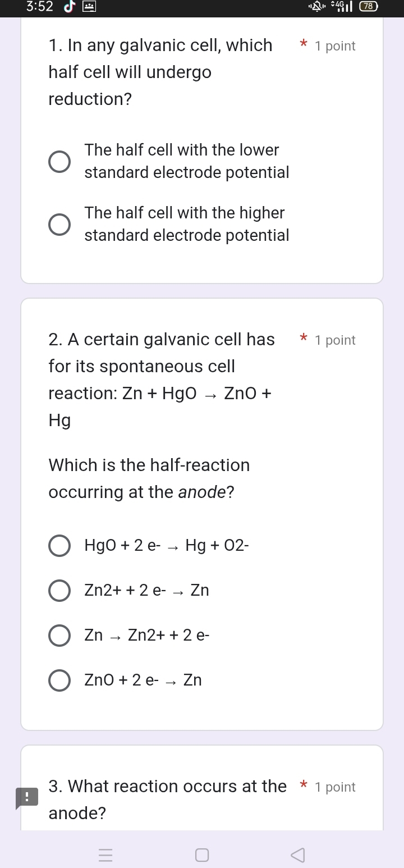Choose the 'HgO + 2 e- → Hg + O2-' option

(x=59, y=546)
